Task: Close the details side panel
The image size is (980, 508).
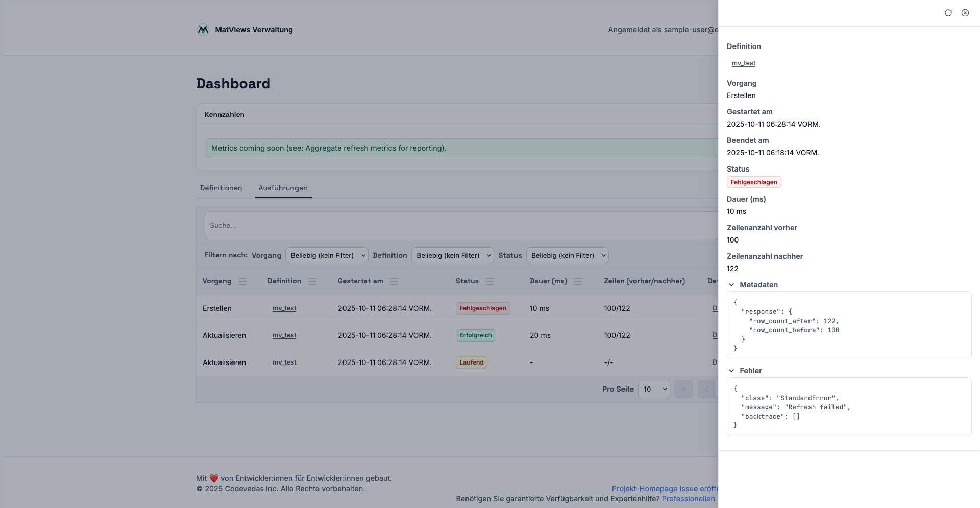Action: [x=965, y=13]
